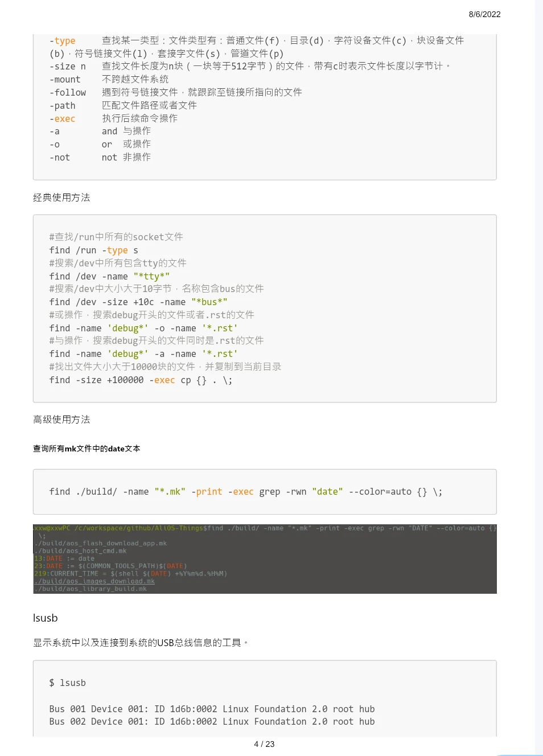Viewport: 543px width, 756px height.
Task: Select the 'debug*' pattern in the or-operation example
Action: 127,328
